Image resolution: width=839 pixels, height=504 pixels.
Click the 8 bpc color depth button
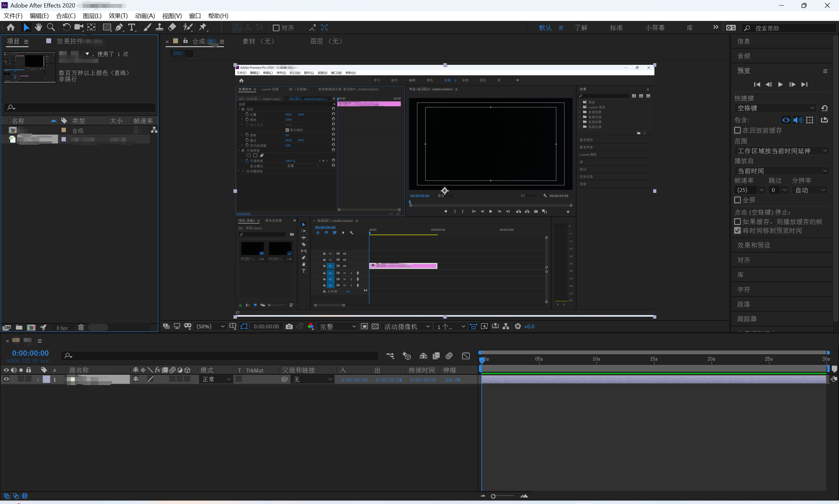coord(62,328)
